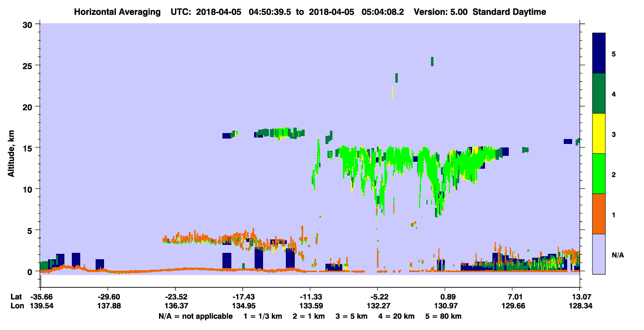Click the latitude value -11.33
Viewport: 644px width, 330px height.
tap(310, 296)
